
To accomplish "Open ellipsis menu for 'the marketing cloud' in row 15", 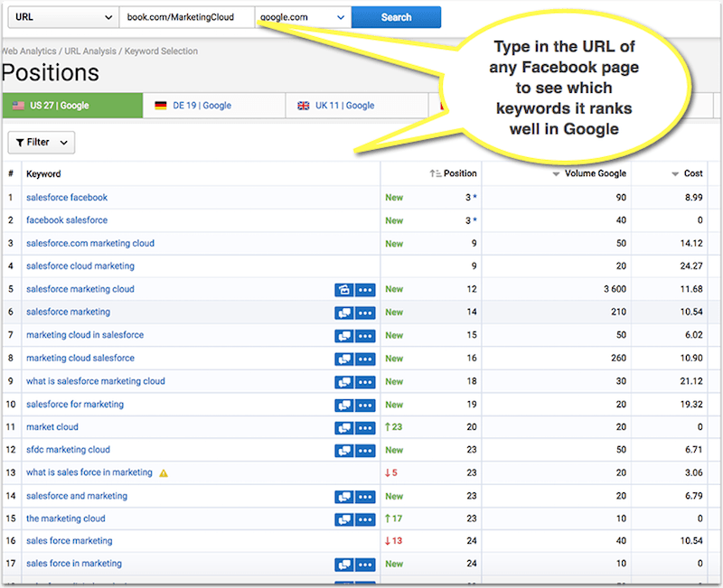I will coord(365,519).
